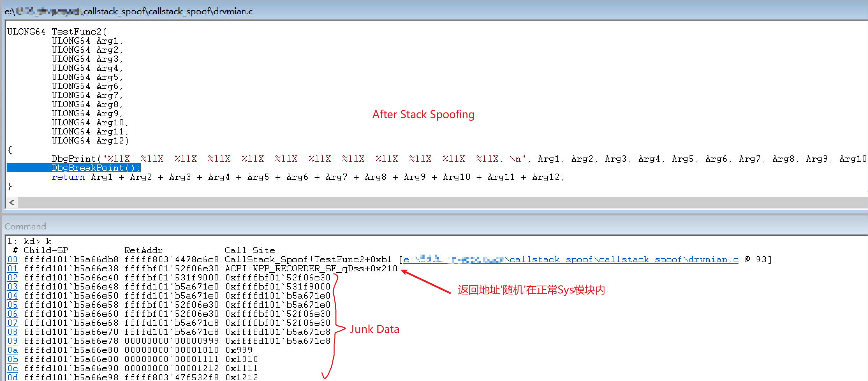Click the '1: kd> k' command line
This screenshot has width=868, height=381.
pyautogui.click(x=29, y=241)
